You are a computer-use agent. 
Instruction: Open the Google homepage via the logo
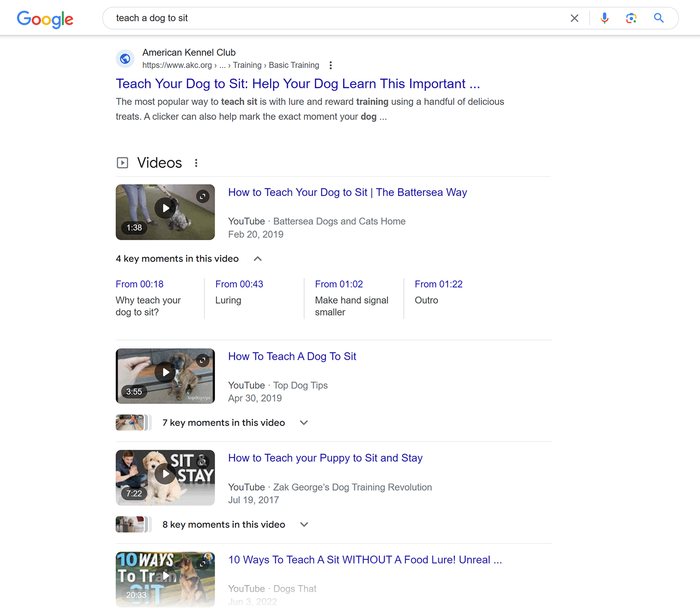tap(45, 19)
